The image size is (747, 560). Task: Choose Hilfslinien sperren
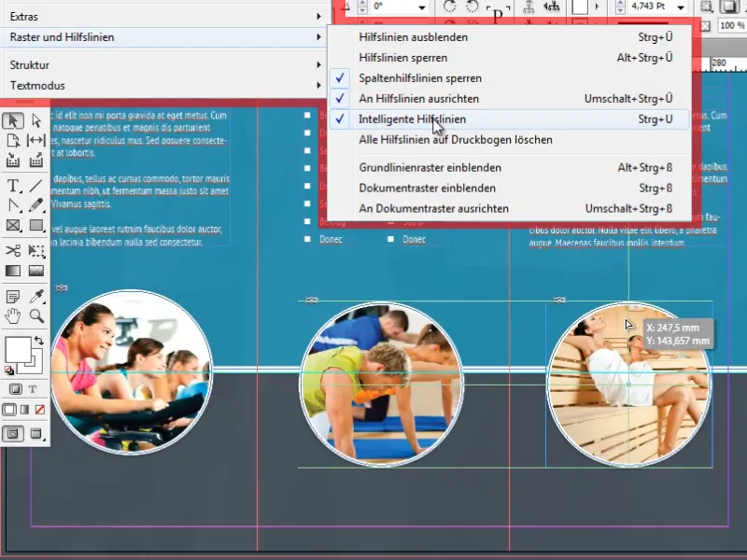(x=510, y=58)
